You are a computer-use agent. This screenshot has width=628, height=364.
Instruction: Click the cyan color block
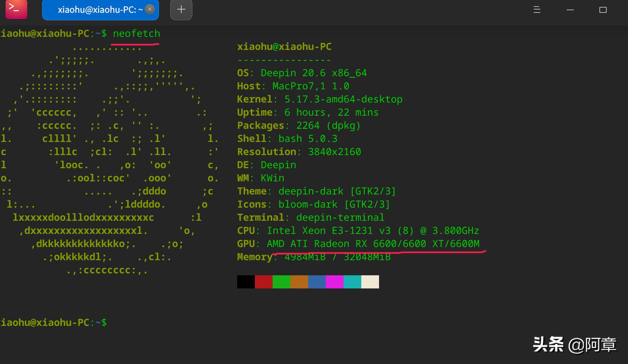pyautogui.click(x=352, y=282)
